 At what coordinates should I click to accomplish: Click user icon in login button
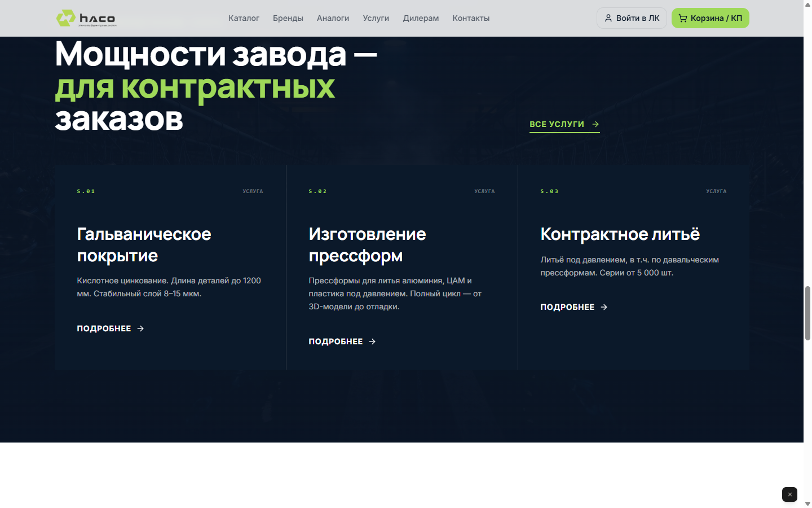tap(608, 18)
